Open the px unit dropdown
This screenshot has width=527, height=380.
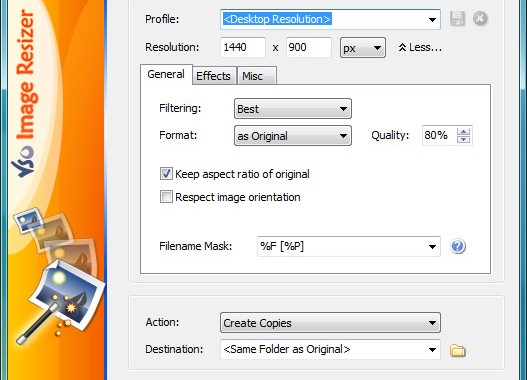point(363,48)
